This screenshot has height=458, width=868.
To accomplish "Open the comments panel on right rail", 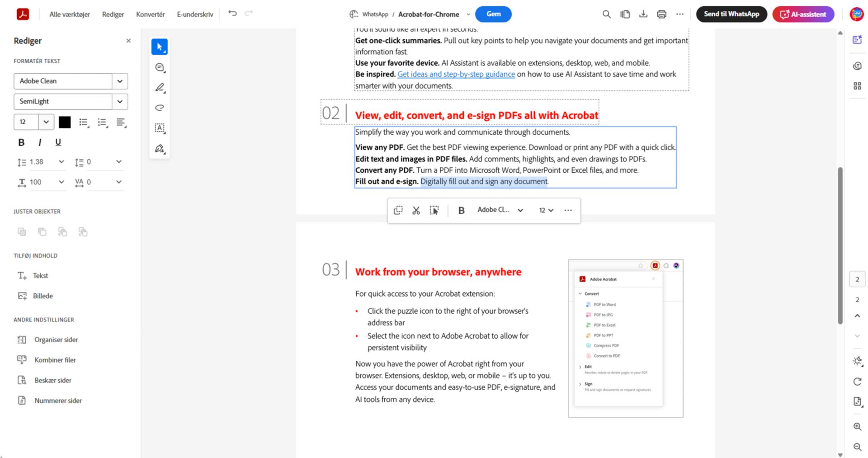I will [857, 66].
